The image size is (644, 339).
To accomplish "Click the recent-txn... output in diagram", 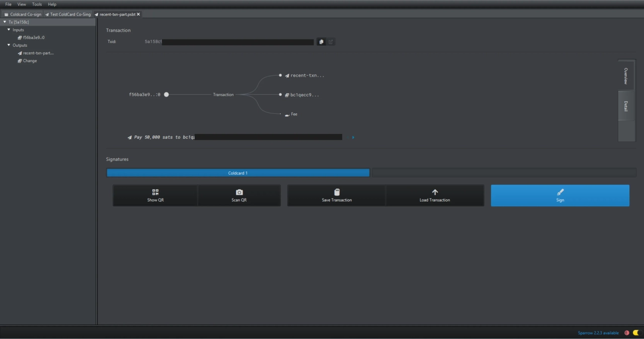I will pyautogui.click(x=304, y=76).
